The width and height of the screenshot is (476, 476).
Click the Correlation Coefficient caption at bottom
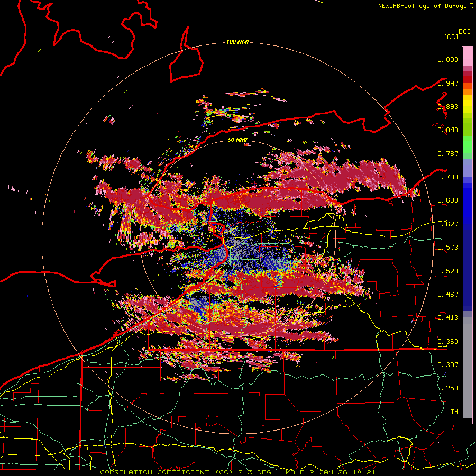[237, 472]
